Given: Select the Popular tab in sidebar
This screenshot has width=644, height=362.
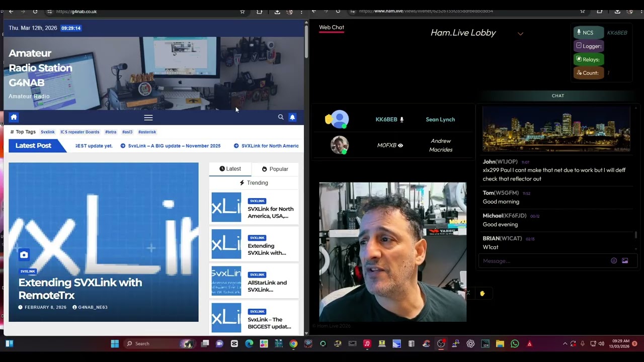Looking at the screenshot, I should (x=275, y=169).
